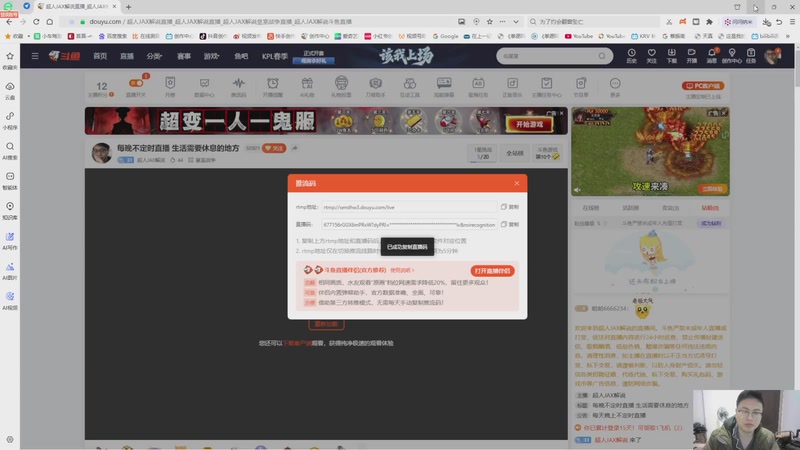Close the 推流码 dialog
This screenshot has width=800, height=450.
click(x=517, y=183)
